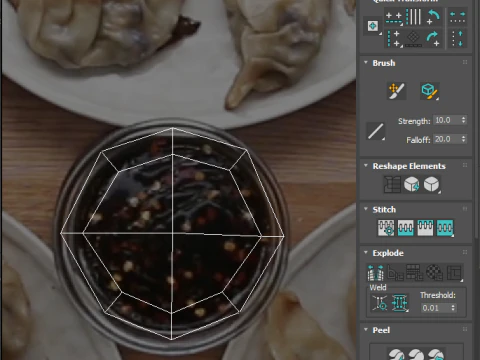Screen dimensions: 480x360
Task: Click the Break icon in Explode
Action: tap(375, 273)
